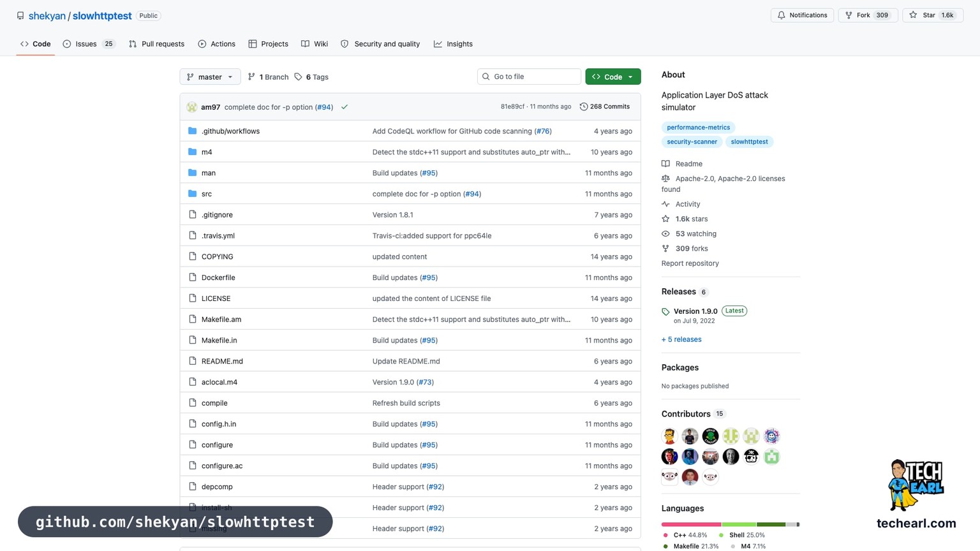Open the Activity link
980x551 pixels.
point(681,204)
